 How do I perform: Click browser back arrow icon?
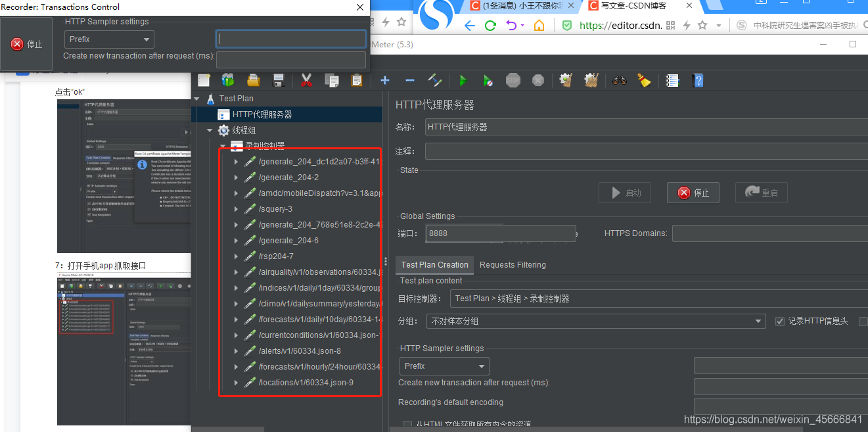click(x=469, y=26)
